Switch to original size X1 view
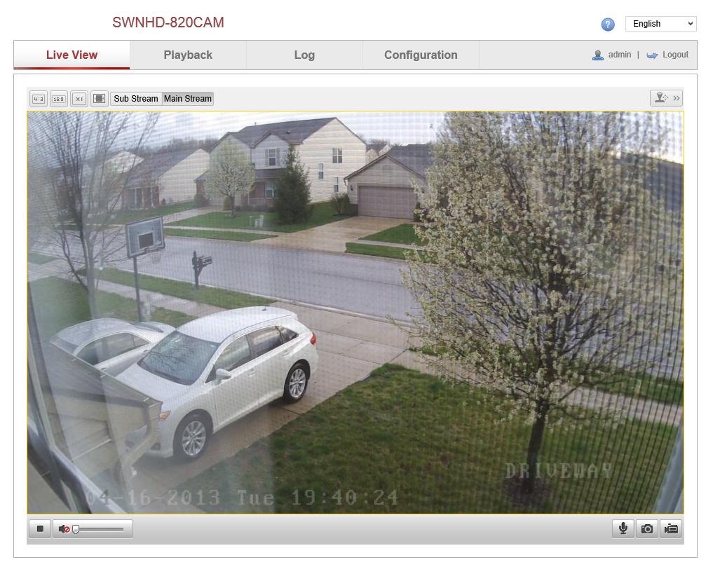Image resolution: width=706 pixels, height=588 pixels. pos(79,99)
